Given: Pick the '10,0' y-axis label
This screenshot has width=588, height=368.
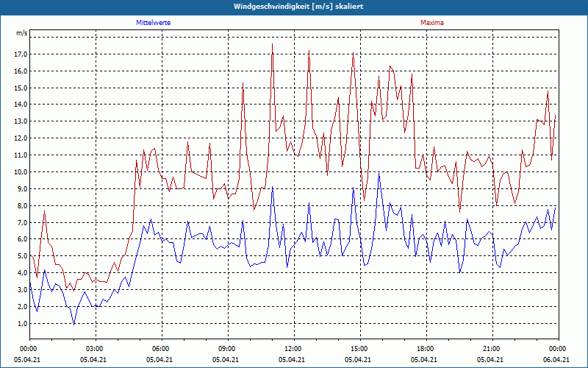Looking at the screenshot, I should 21,172.
